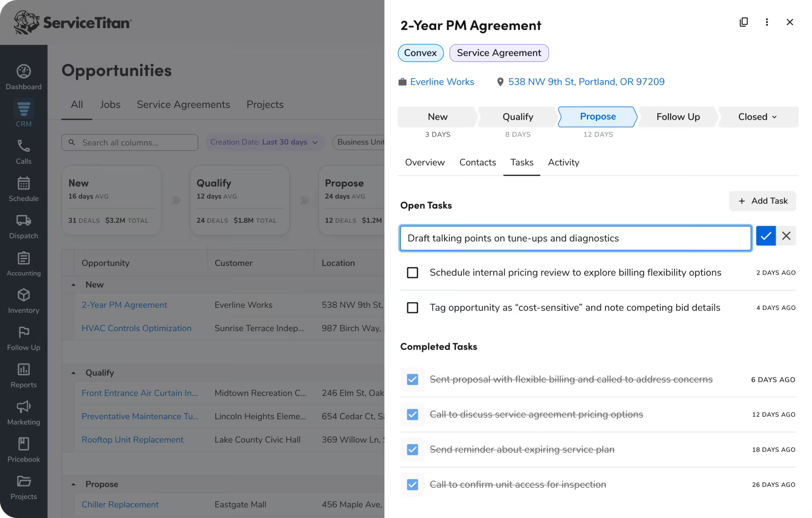Check the 'Schedule internal pricing review' task
The image size is (812, 518).
(412, 273)
